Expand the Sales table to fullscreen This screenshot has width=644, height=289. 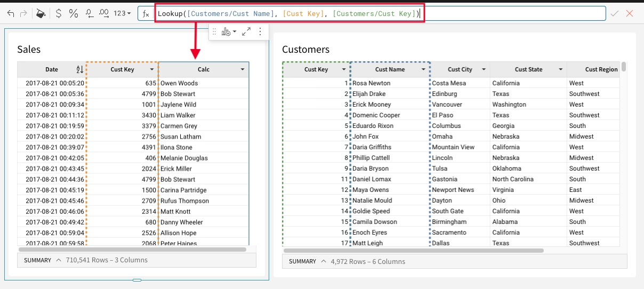point(246,32)
